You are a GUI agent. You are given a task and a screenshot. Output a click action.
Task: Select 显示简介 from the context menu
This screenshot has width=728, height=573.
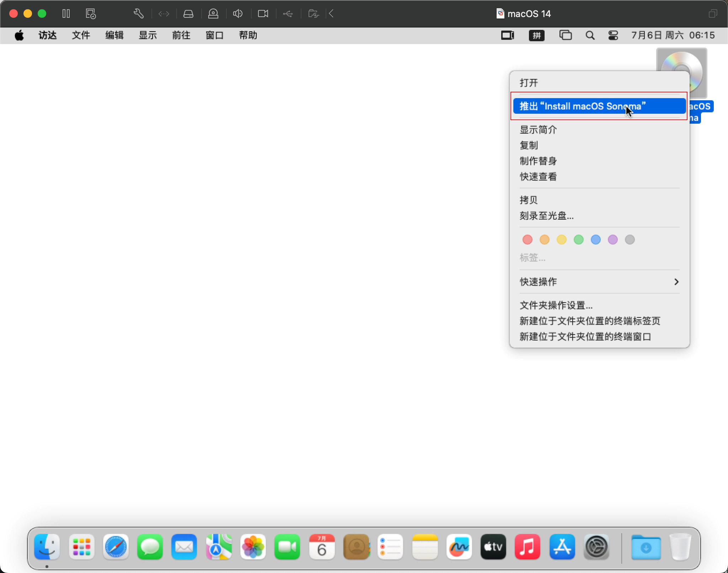tap(538, 129)
